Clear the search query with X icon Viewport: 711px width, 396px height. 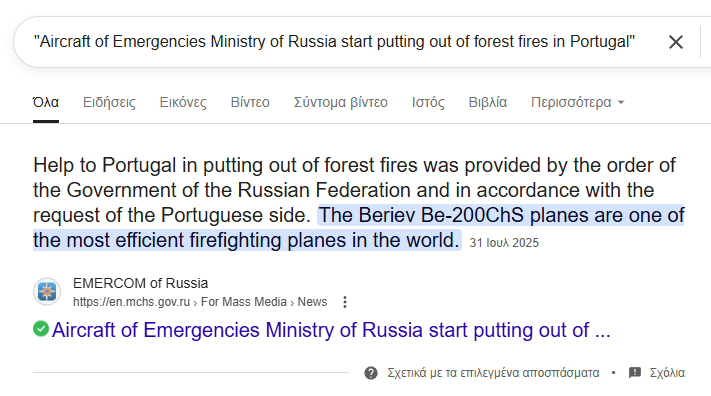(x=676, y=42)
